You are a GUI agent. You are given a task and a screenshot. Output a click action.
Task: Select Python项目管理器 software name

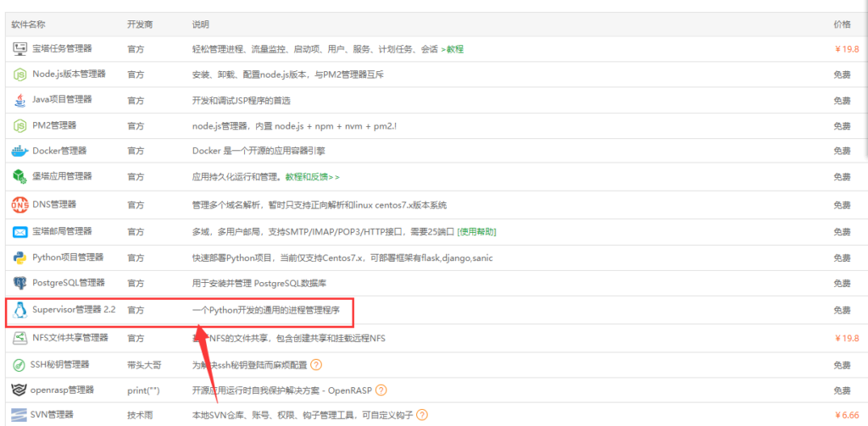(x=68, y=257)
